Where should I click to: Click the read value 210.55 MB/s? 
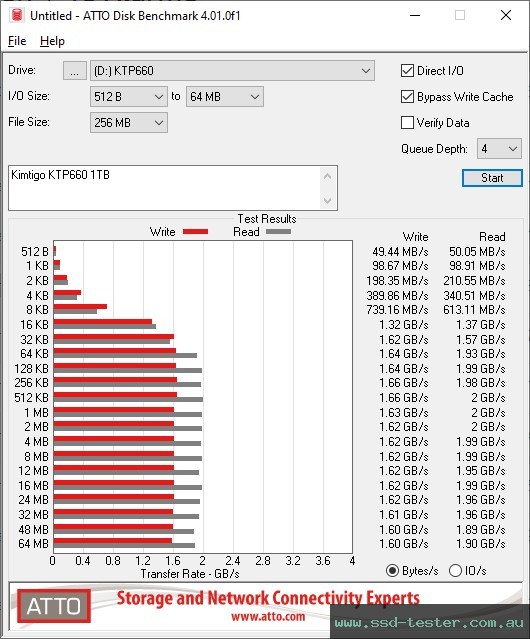tap(474, 281)
